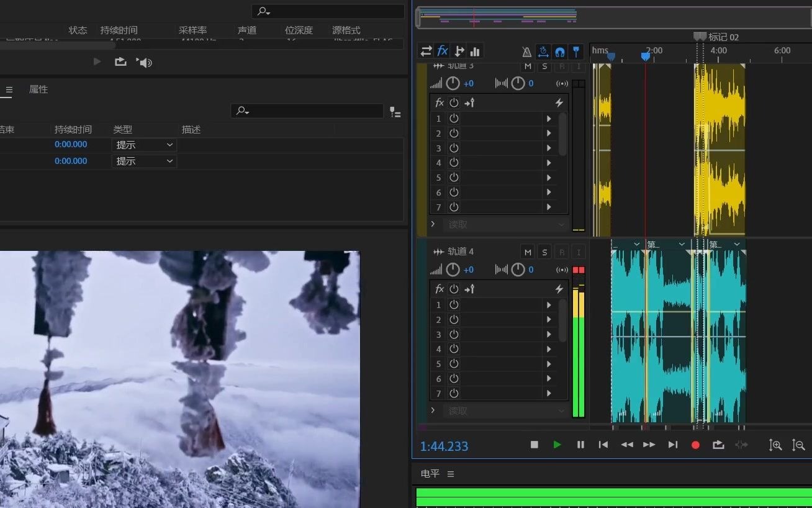Image resolution: width=812 pixels, height=508 pixels.
Task: Toggle the metronome icon
Action: [526, 52]
